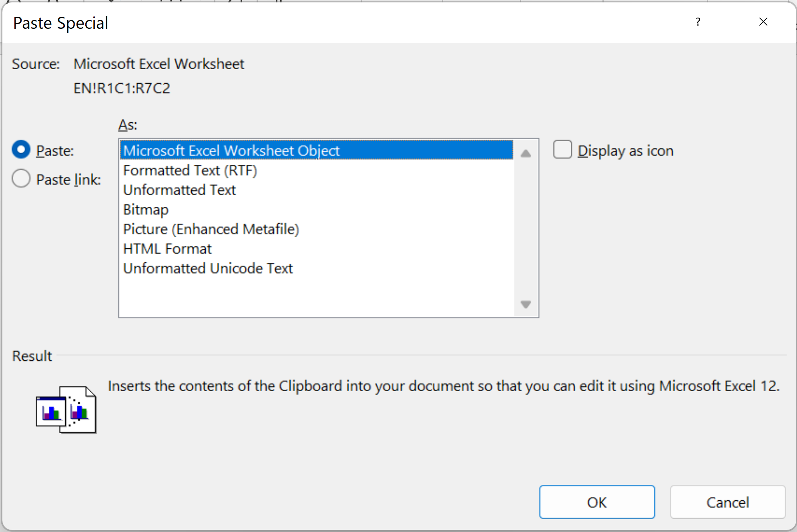Screen dimensions: 797x532
Task: Select the Paste link radio button
Action: [x=21, y=178]
